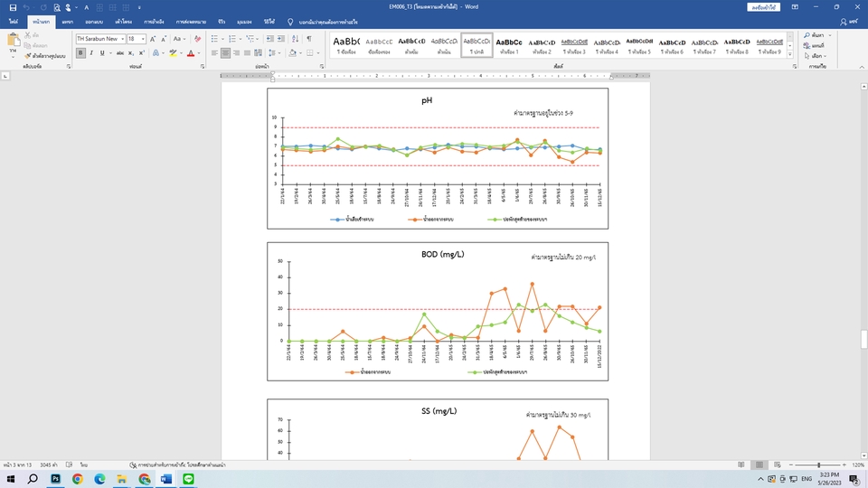Screen dimensions: 868x488
Task: Open the Find search icon
Action: [807, 35]
